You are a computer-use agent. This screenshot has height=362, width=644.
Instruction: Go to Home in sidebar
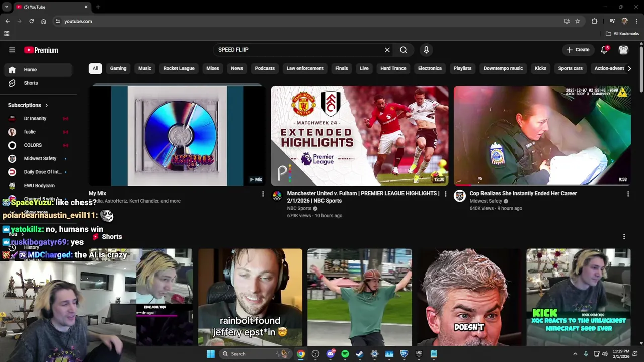click(x=39, y=70)
